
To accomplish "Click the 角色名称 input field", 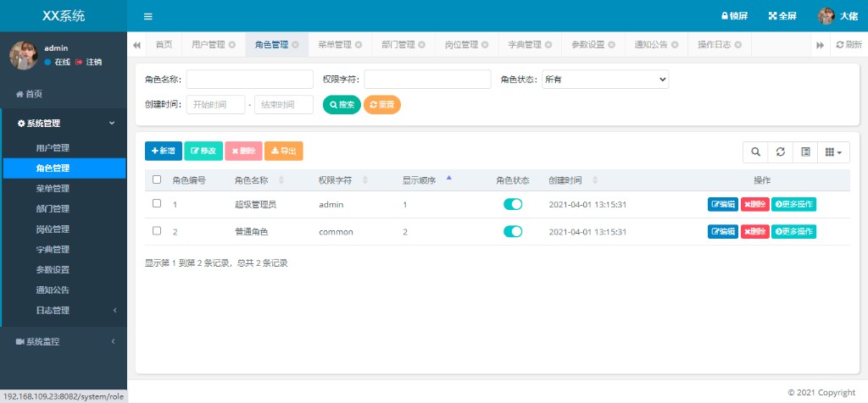I will (250, 79).
